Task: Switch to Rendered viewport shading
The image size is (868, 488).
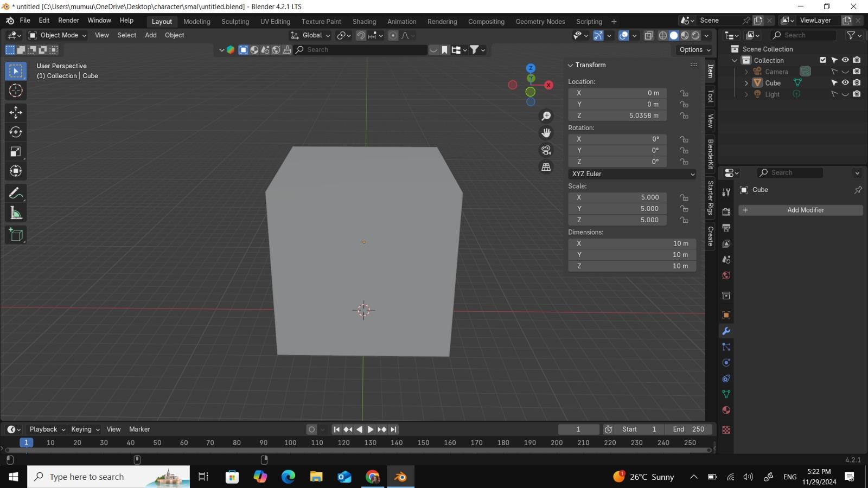Action: click(696, 35)
